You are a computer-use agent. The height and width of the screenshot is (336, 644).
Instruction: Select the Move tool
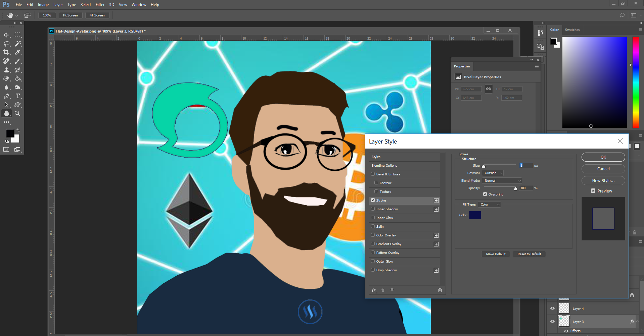tap(6, 35)
